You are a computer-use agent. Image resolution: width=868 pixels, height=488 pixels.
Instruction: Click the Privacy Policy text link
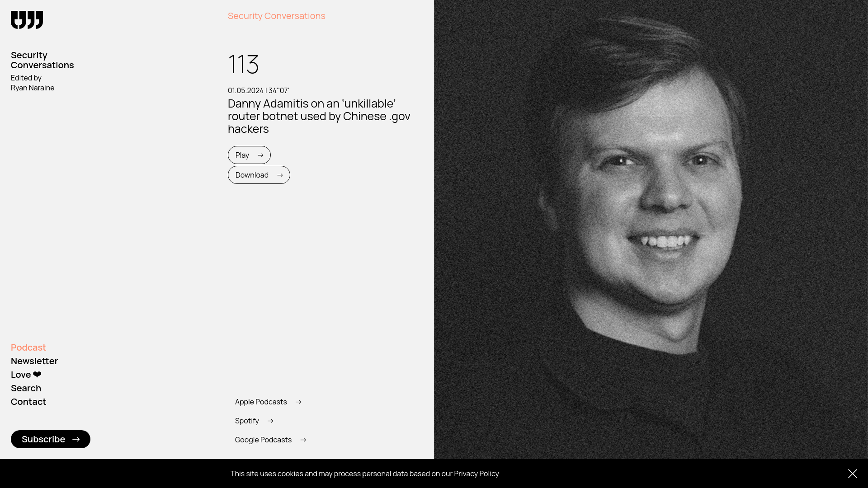tap(476, 473)
